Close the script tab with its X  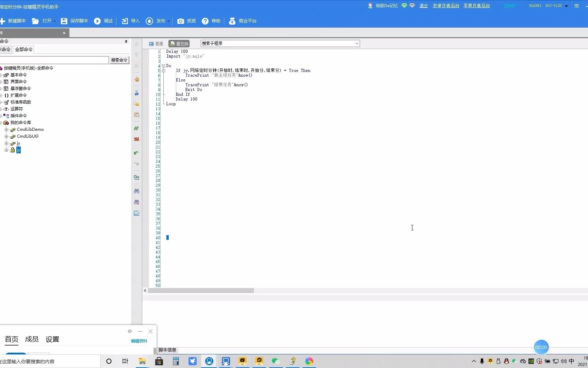pos(64,33)
